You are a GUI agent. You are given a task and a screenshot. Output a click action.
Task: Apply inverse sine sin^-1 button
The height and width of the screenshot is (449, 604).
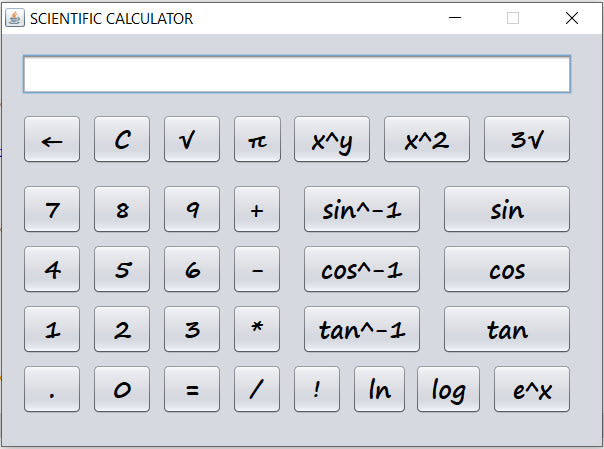[x=362, y=209]
